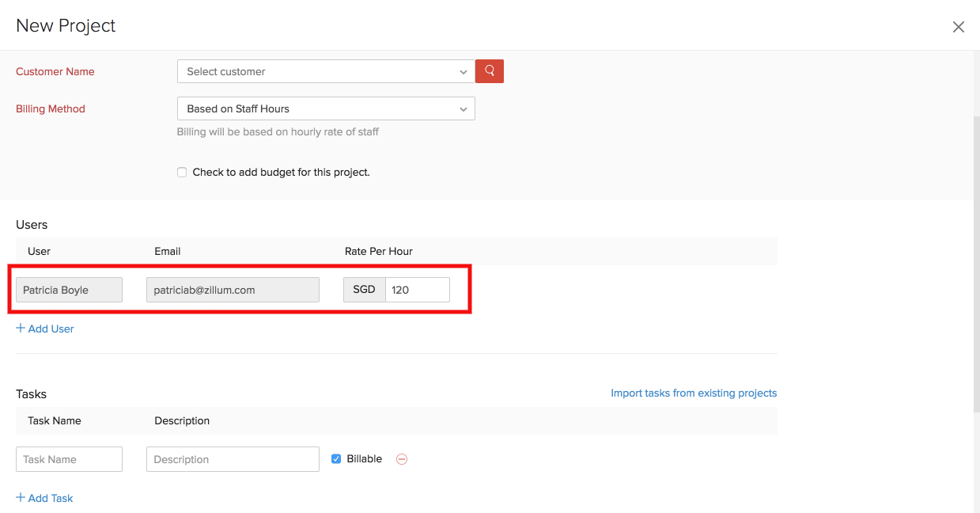This screenshot has width=980, height=513.
Task: Enable the add budget checkbox
Action: (182, 172)
